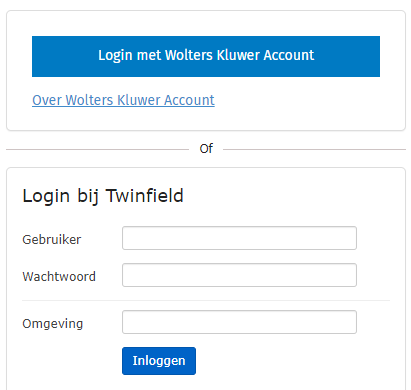
Task: Click the horizontal line left of Of
Action: click(97, 150)
